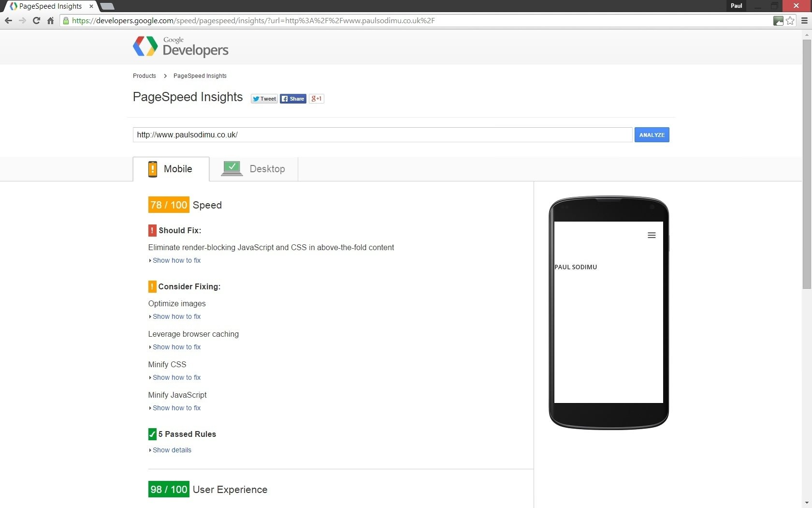Click the ANALYZE button
812x508 pixels.
click(x=652, y=135)
